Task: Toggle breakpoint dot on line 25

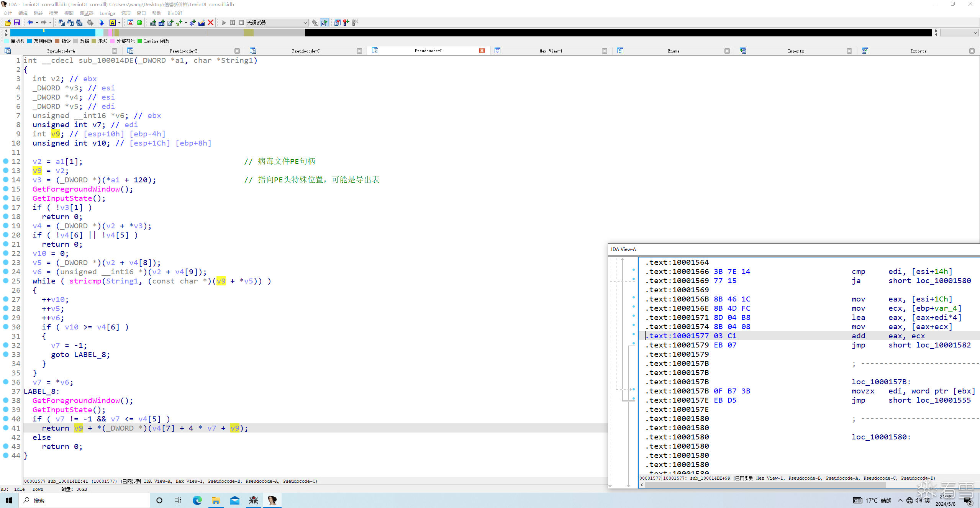Action: click(x=6, y=281)
